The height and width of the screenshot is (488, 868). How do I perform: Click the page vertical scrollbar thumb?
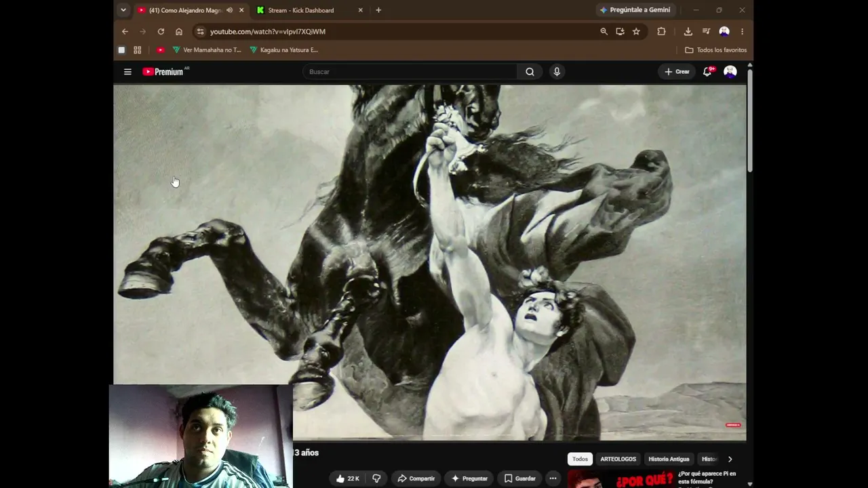(749, 120)
